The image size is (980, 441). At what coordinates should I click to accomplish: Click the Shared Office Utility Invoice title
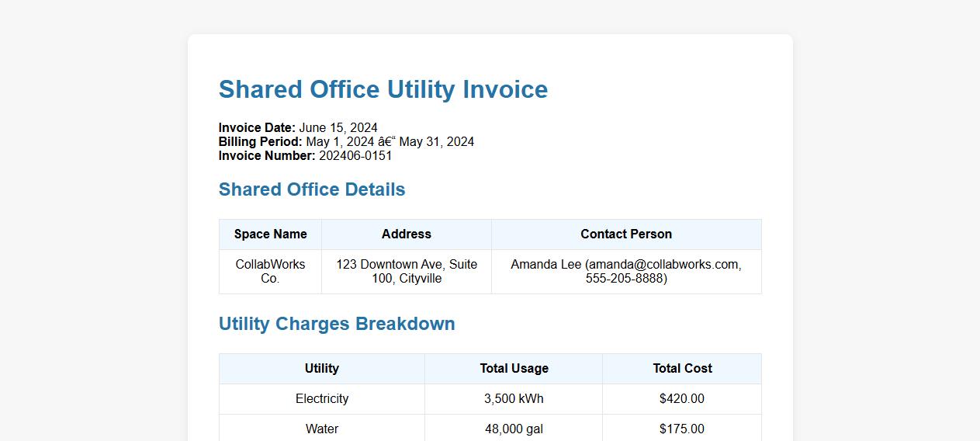click(x=383, y=89)
